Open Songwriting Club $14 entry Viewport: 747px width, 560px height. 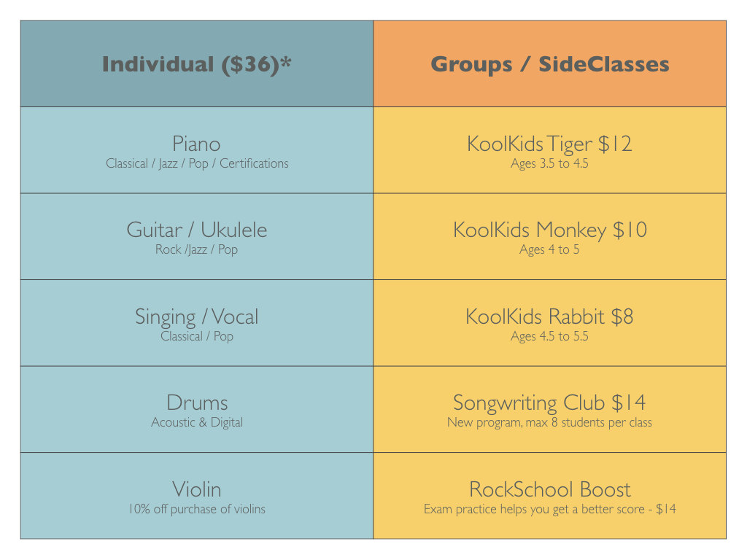[x=550, y=402]
